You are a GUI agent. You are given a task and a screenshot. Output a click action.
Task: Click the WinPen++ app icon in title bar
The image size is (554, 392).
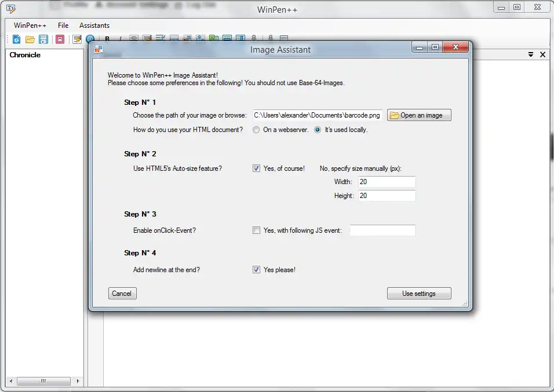click(x=11, y=9)
